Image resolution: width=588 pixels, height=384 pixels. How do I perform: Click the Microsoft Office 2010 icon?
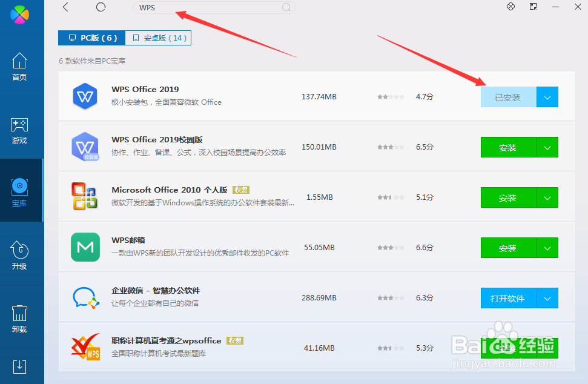(84, 196)
